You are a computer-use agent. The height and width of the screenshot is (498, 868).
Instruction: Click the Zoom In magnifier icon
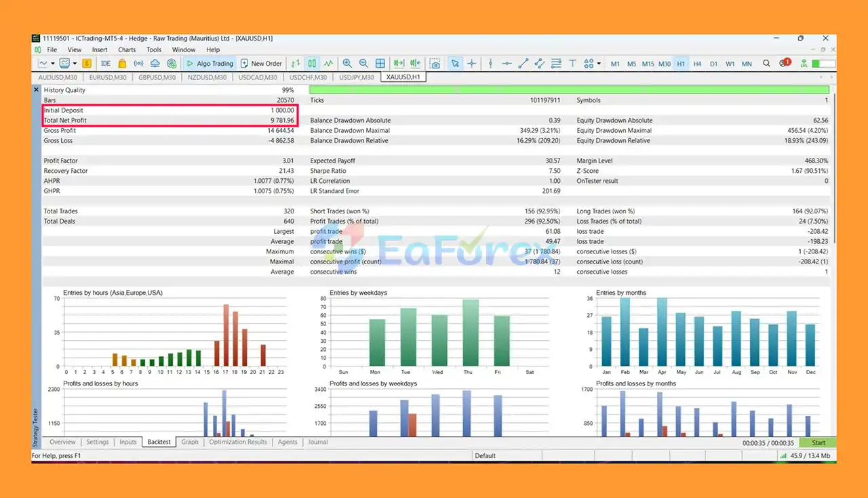click(347, 64)
